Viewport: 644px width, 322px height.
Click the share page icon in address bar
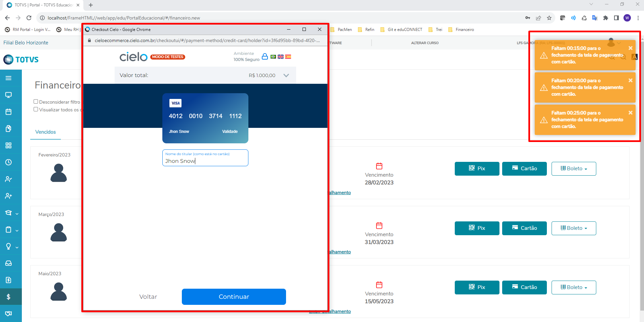[x=538, y=18]
